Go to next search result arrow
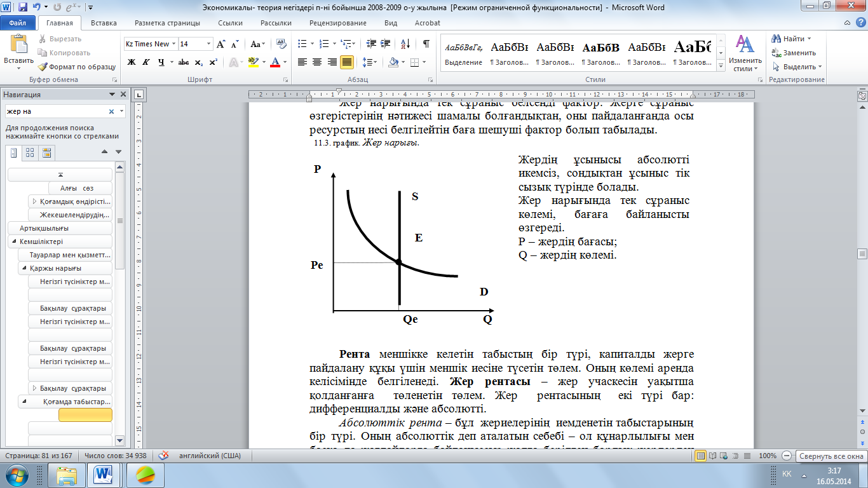 coord(118,152)
